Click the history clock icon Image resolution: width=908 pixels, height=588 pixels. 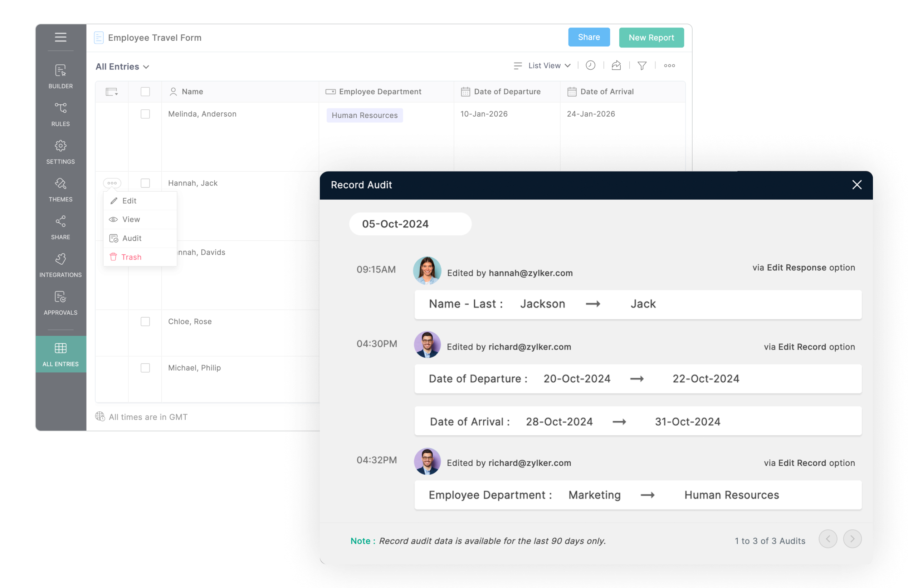[x=590, y=65]
